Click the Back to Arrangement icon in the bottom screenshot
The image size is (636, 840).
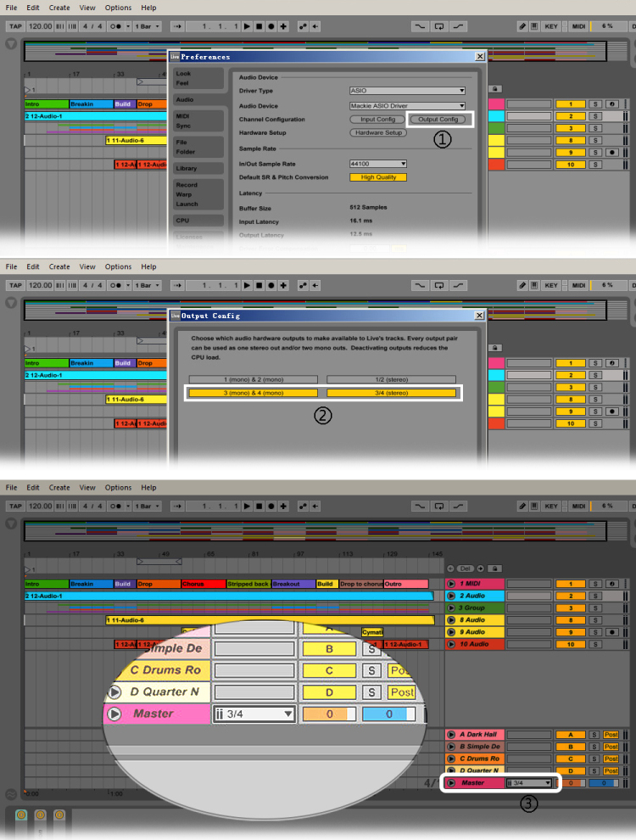[315, 507]
